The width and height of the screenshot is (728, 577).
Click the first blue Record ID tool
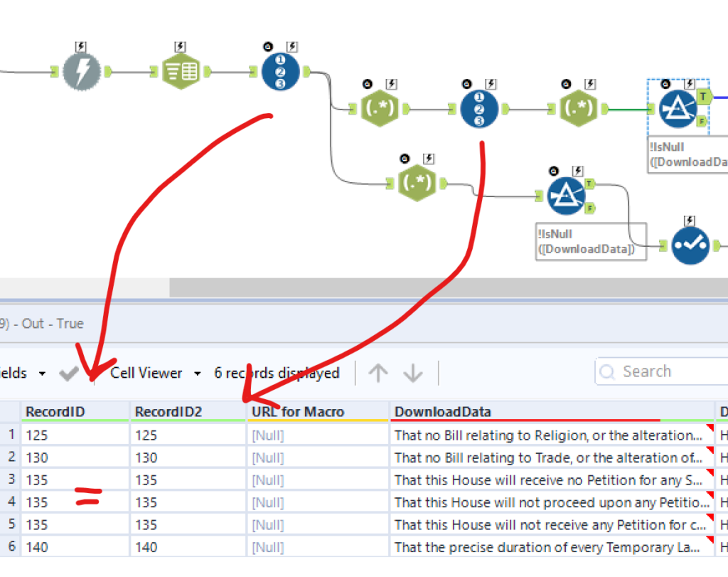coord(280,72)
